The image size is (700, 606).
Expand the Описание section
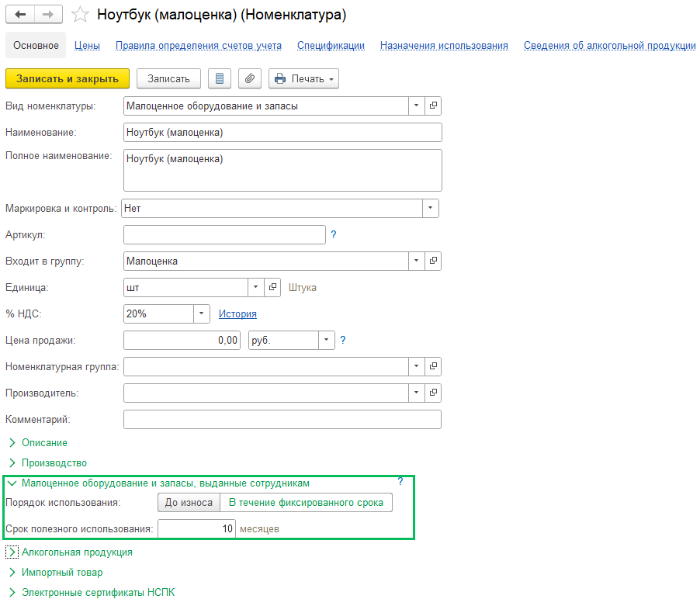point(12,443)
